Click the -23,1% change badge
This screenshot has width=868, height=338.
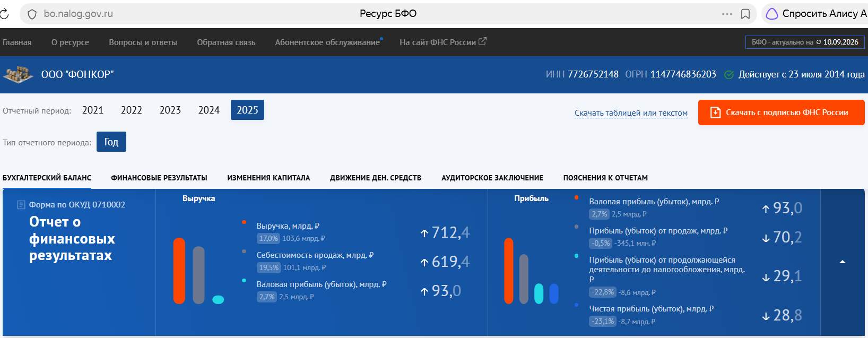click(603, 322)
